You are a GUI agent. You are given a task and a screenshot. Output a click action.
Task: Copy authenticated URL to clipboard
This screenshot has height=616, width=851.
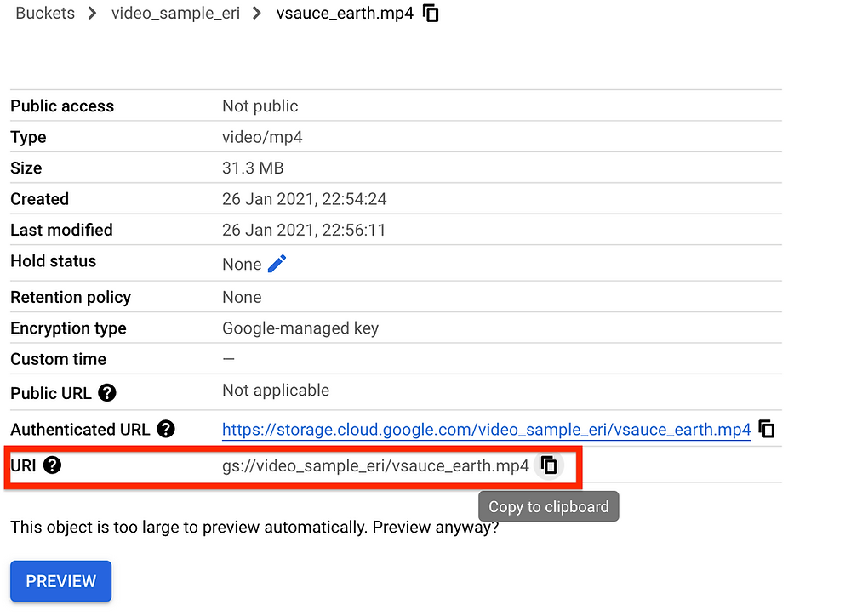click(x=767, y=429)
